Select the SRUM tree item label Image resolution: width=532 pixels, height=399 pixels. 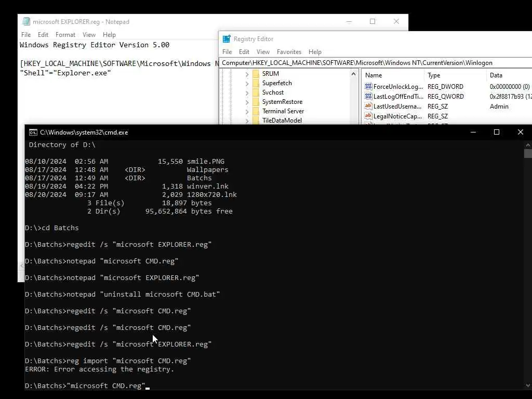pos(270,74)
